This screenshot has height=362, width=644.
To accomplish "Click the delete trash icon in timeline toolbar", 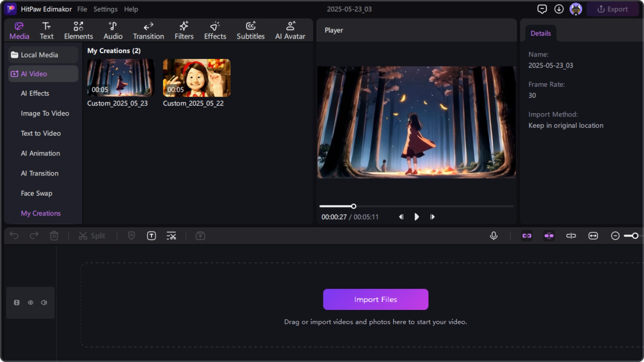I will (54, 236).
